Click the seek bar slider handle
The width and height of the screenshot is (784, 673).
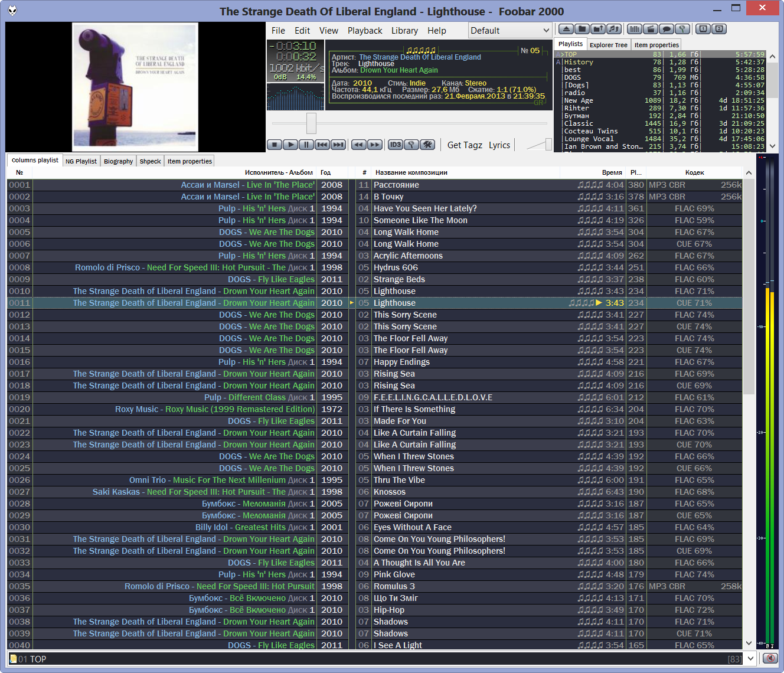pyautogui.click(x=311, y=123)
